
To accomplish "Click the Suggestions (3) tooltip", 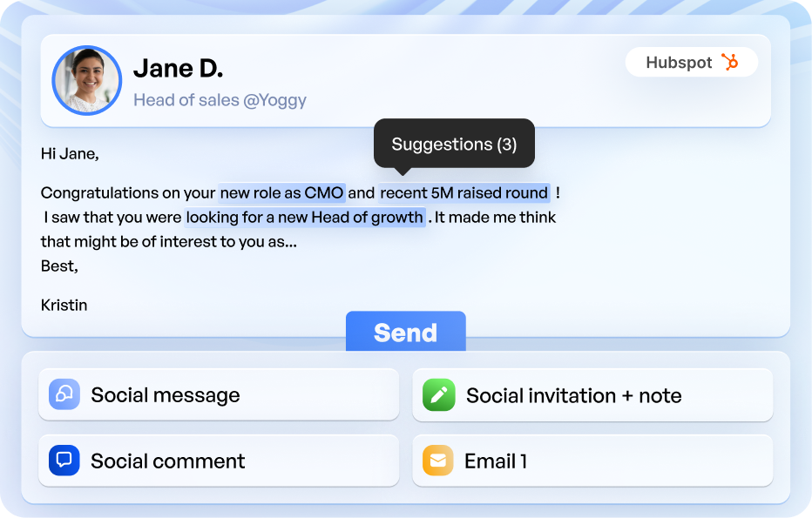I will [454, 144].
